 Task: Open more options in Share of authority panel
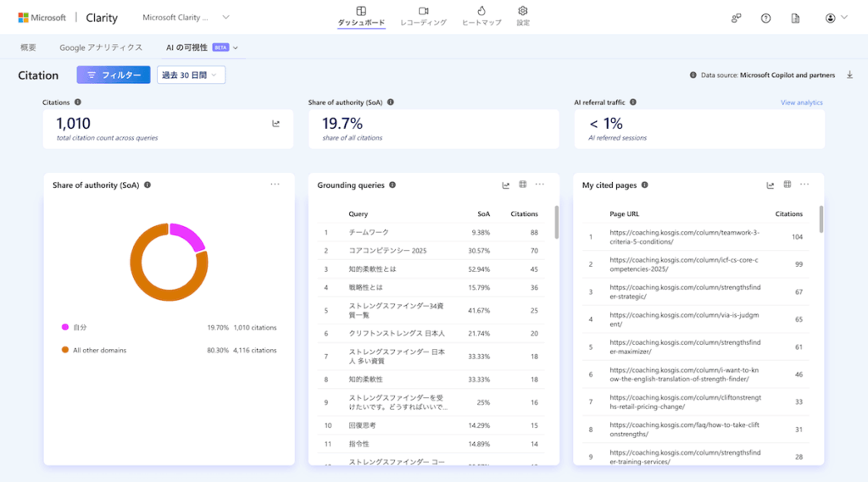(x=275, y=185)
